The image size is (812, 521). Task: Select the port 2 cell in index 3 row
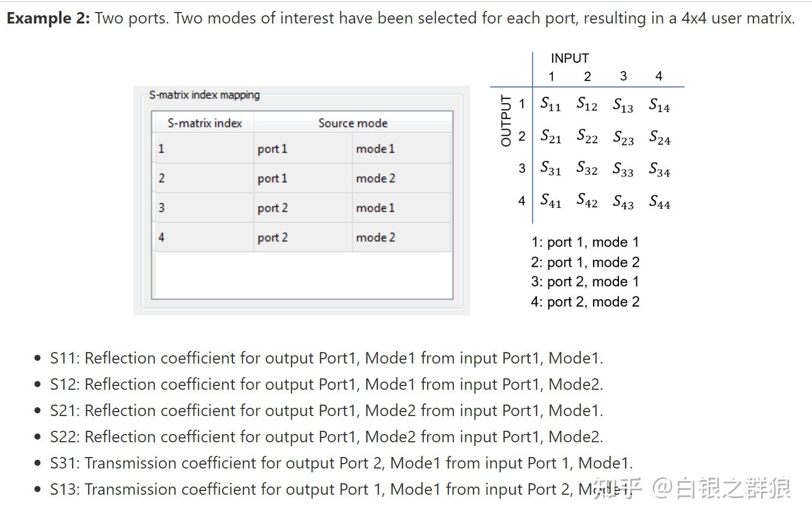302,208
